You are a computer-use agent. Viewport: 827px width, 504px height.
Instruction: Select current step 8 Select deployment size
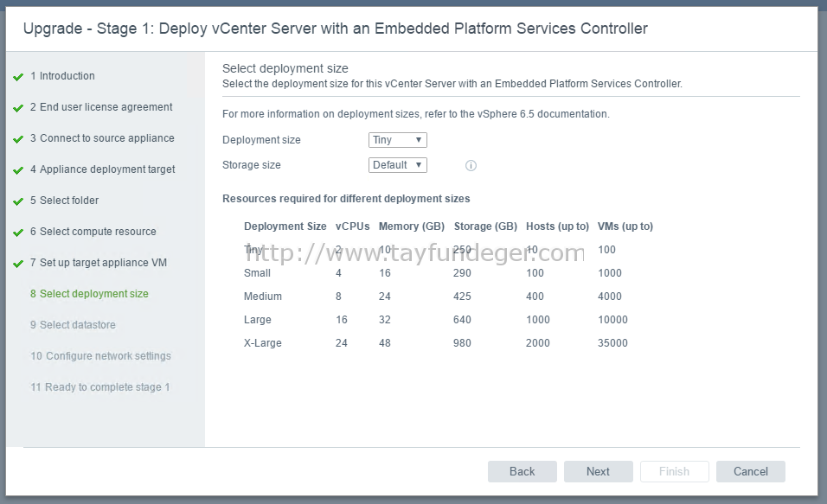coord(89,294)
